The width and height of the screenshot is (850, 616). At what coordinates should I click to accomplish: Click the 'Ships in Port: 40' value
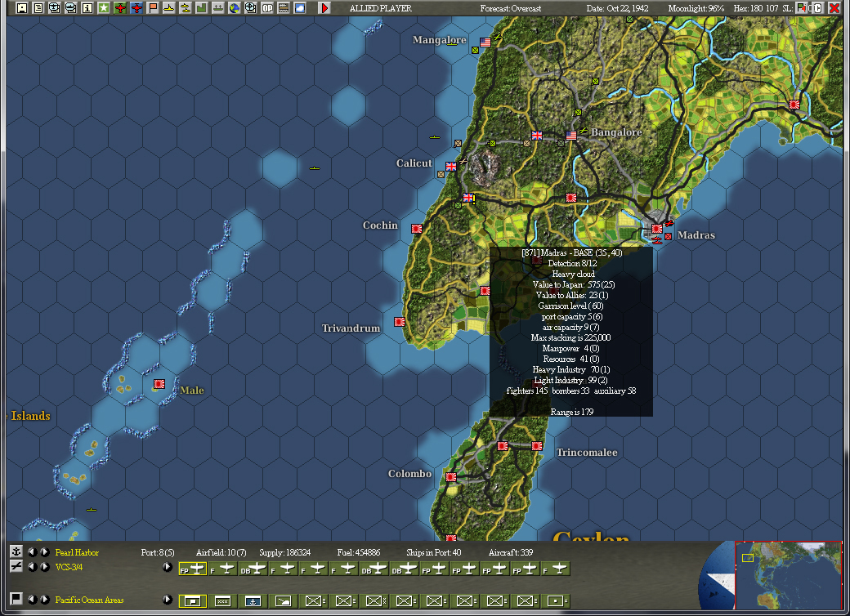(434, 552)
